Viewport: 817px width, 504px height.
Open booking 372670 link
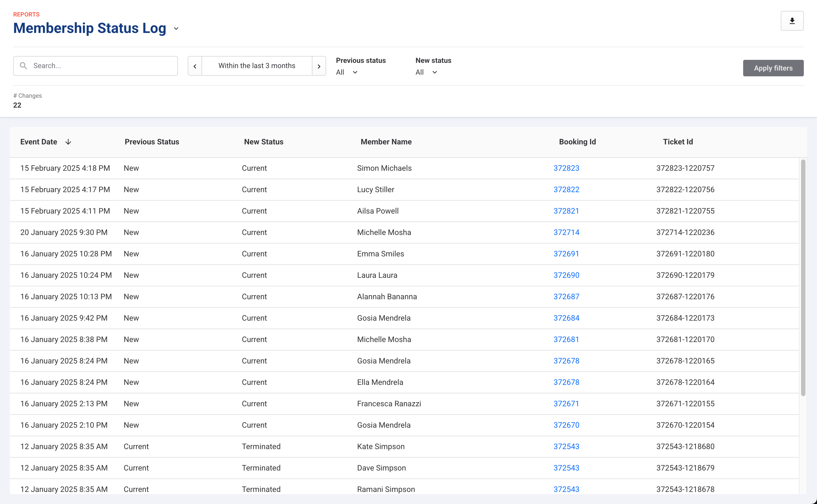coord(566,425)
